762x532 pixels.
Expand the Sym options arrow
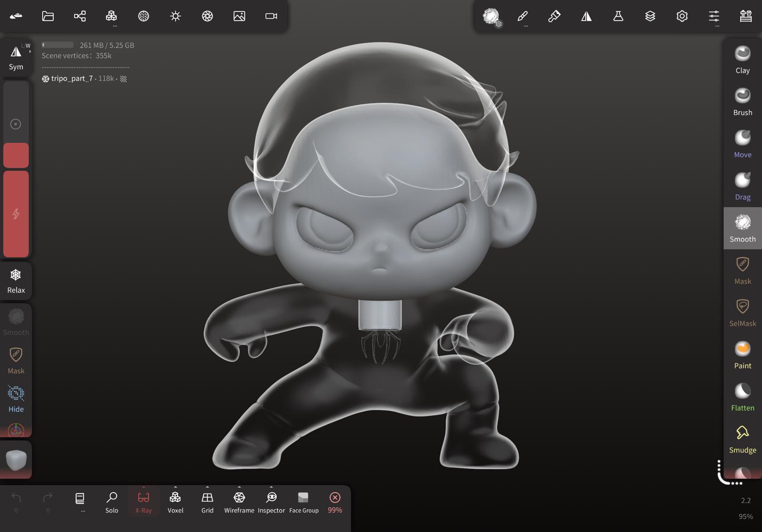(30, 50)
